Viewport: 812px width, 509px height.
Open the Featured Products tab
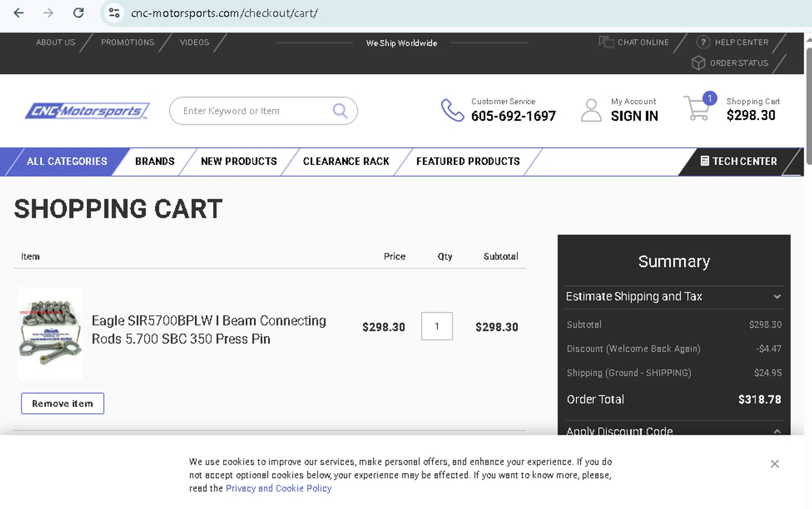[468, 161]
